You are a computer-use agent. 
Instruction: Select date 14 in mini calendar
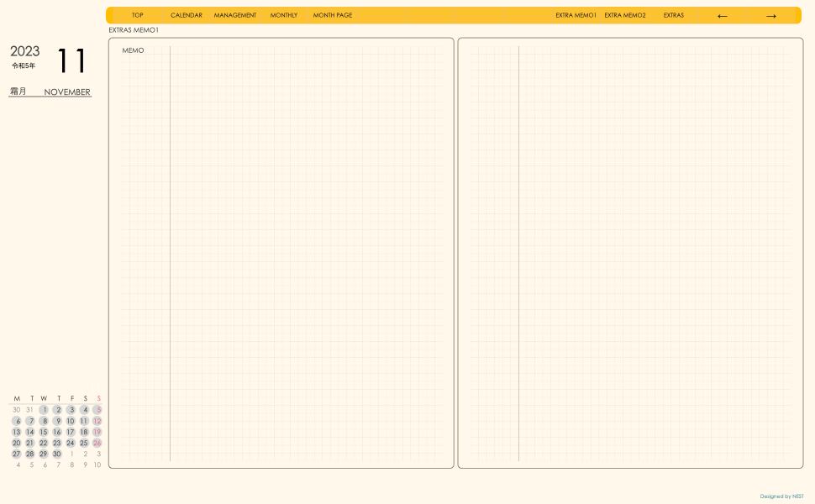point(30,432)
